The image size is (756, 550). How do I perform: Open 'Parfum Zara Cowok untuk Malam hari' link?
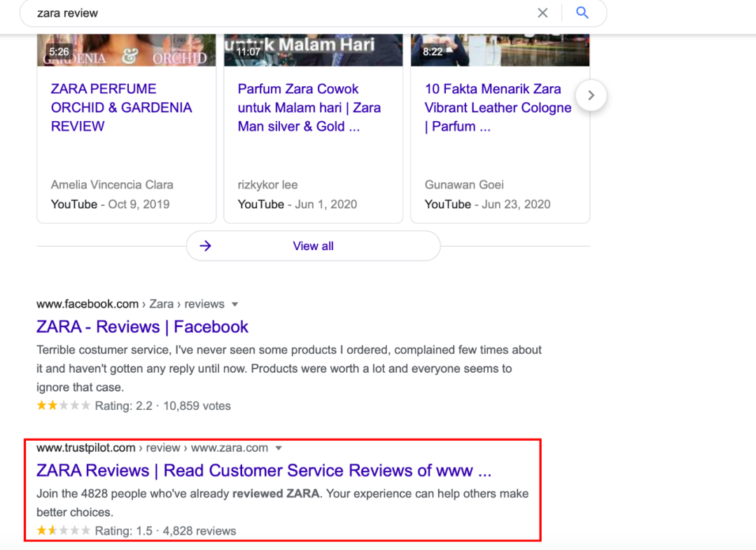(x=309, y=108)
